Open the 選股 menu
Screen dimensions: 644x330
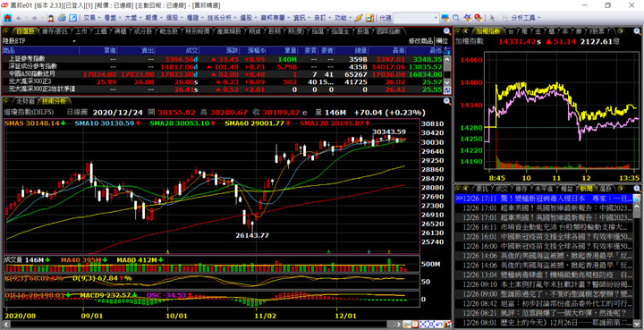pos(248,18)
